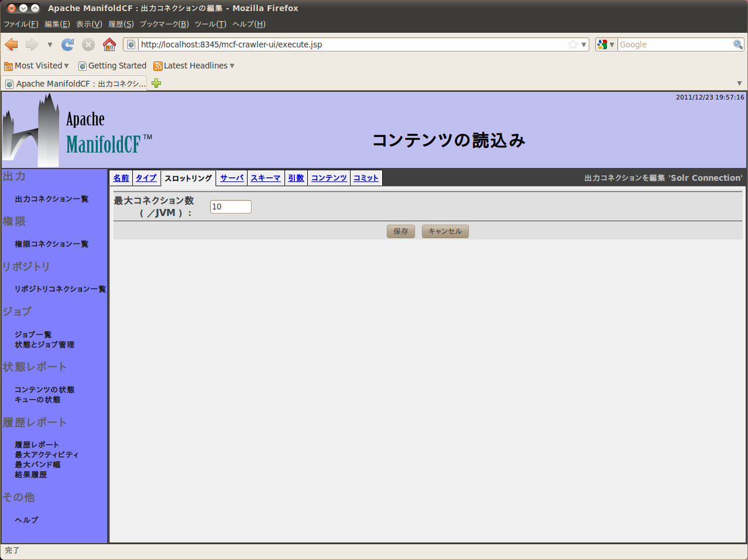The image size is (748, 560).
Task: Open 状態とジョブ管理 sidebar link
Action: [44, 345]
